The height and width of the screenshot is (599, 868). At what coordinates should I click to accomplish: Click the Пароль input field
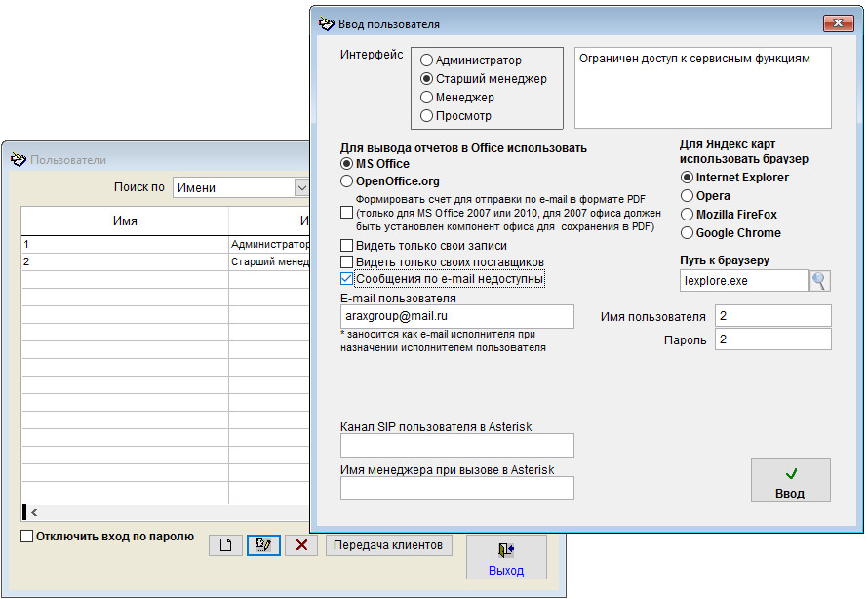[x=772, y=339]
